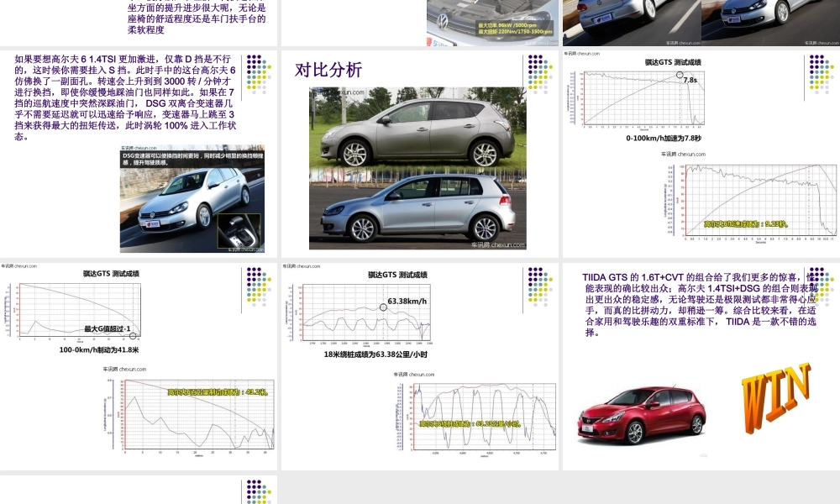Click the purple dotted decoration on braking slide
The image size is (840, 504).
pyautogui.click(x=252, y=277)
